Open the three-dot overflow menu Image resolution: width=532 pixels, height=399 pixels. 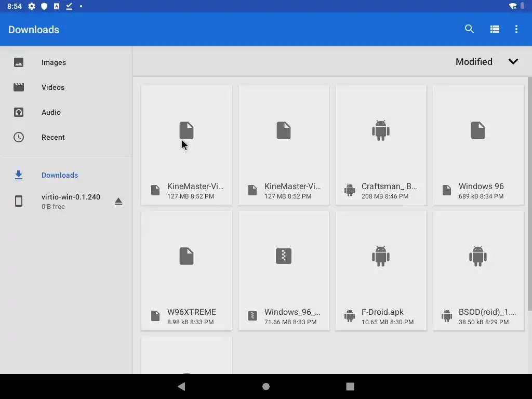click(516, 29)
